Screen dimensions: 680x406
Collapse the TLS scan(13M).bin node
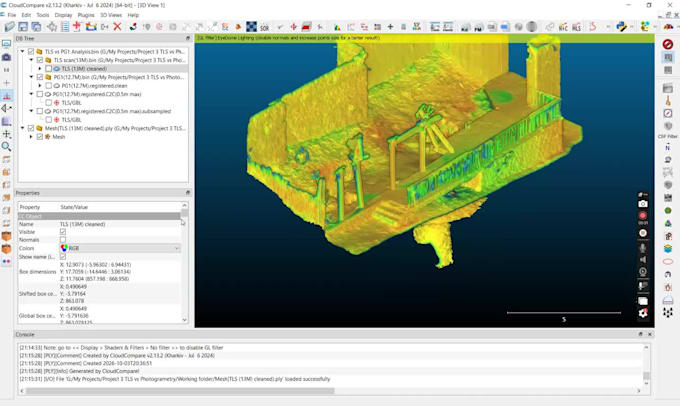point(31,60)
